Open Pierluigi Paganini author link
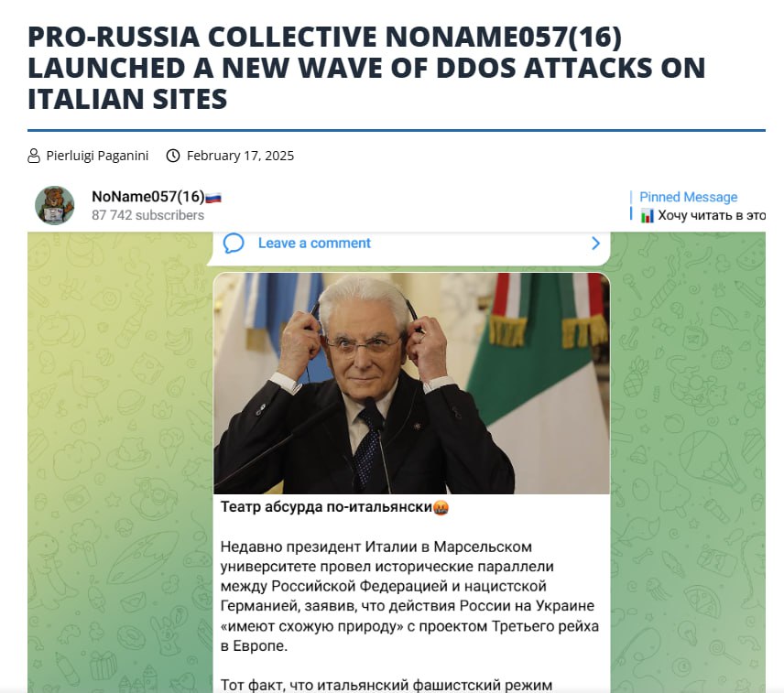 coord(97,156)
